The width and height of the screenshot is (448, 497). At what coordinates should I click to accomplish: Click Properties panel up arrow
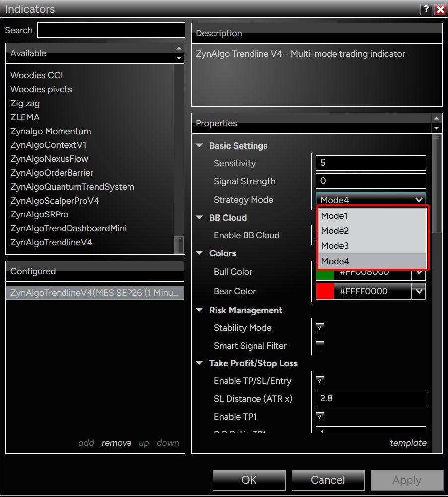pyautogui.click(x=436, y=118)
